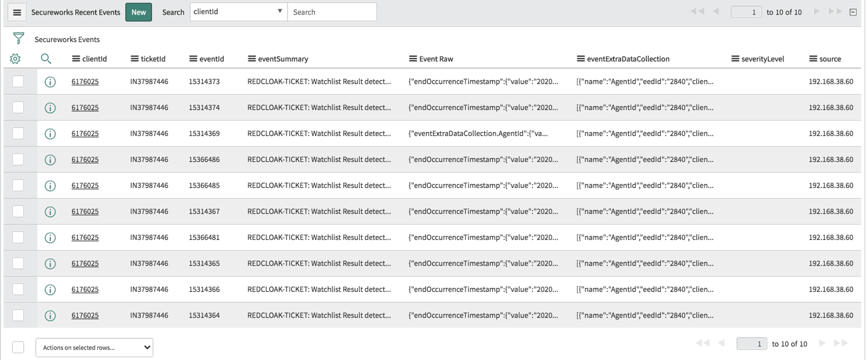Screen dimensions: 868x360
Task: Click eventId cell 15366486
Action: tap(204, 160)
